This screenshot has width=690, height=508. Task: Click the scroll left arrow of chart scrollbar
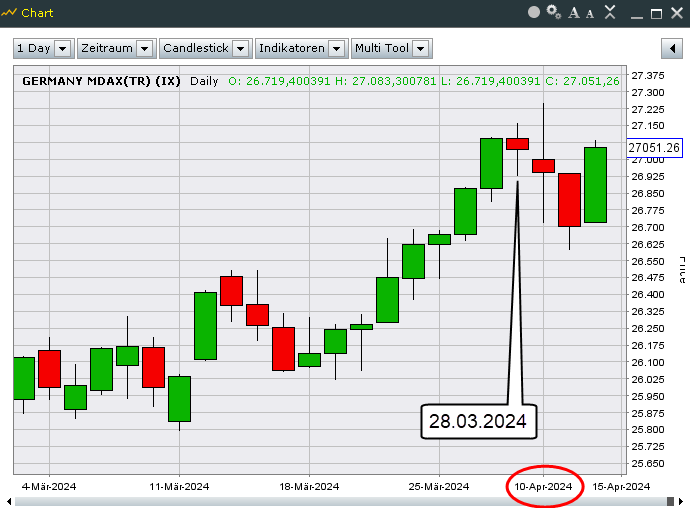point(8,501)
